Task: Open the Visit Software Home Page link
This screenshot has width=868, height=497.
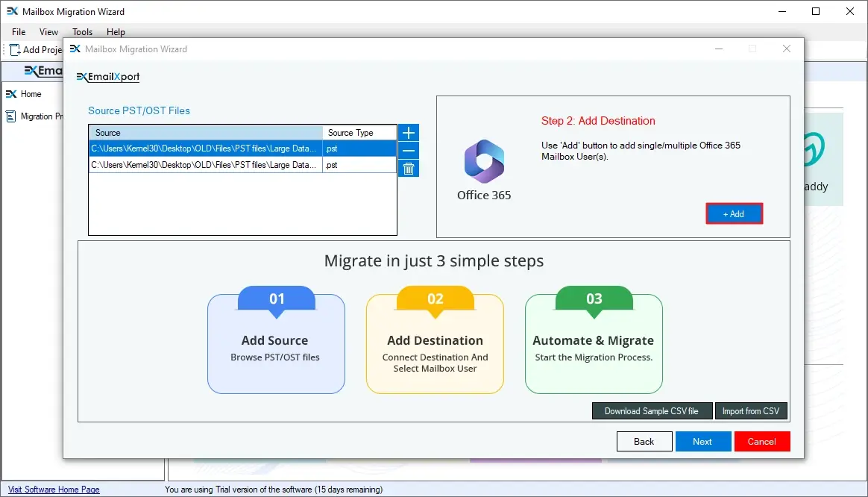Action: (x=54, y=490)
